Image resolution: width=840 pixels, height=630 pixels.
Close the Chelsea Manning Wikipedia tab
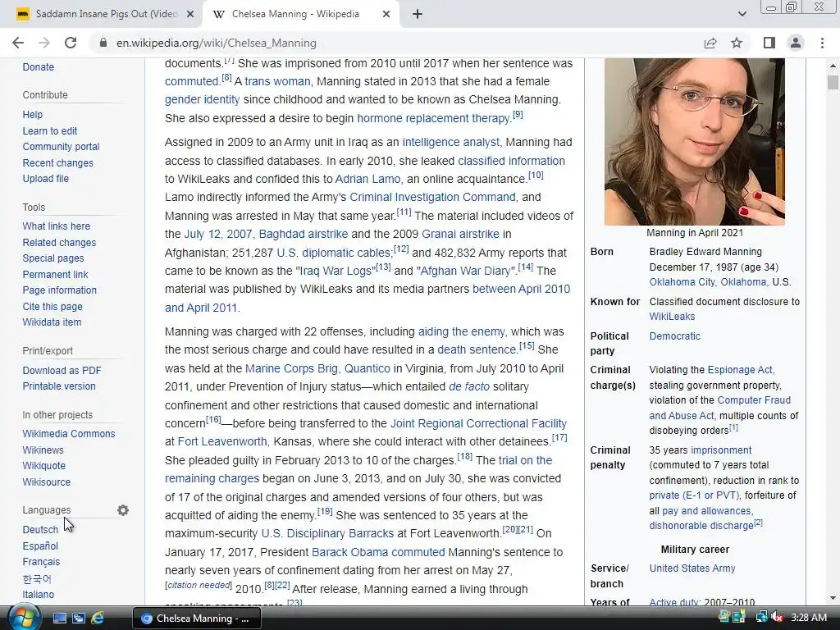pyautogui.click(x=386, y=15)
